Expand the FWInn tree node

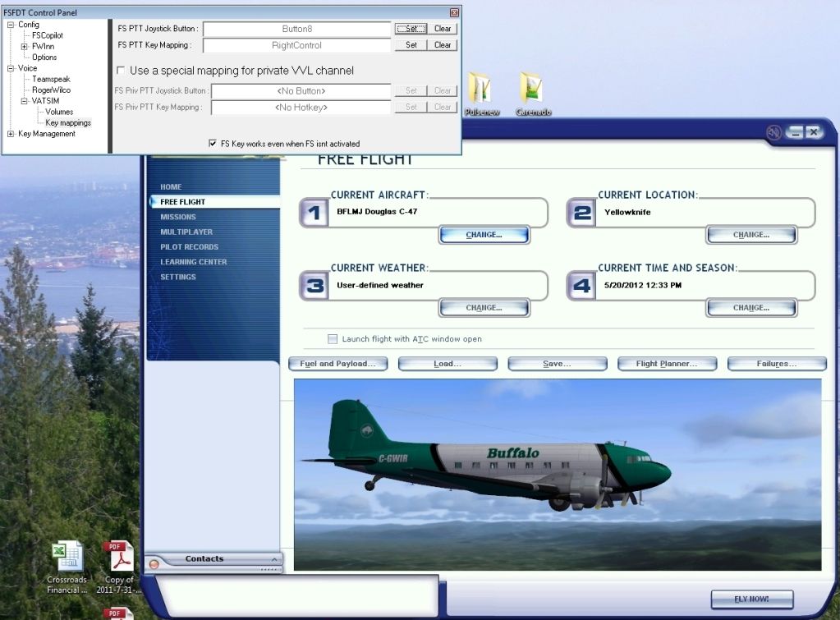[25, 47]
